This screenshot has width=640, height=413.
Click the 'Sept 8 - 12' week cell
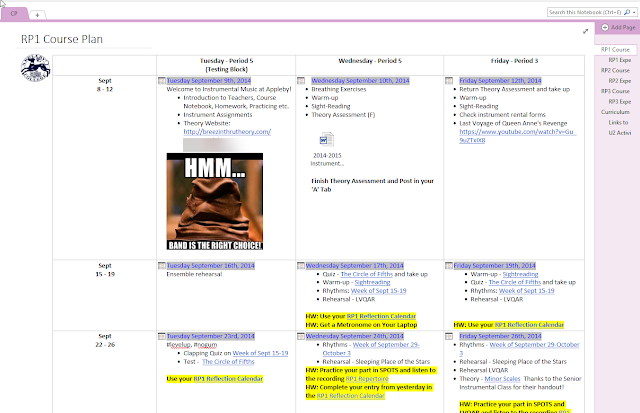coord(104,167)
